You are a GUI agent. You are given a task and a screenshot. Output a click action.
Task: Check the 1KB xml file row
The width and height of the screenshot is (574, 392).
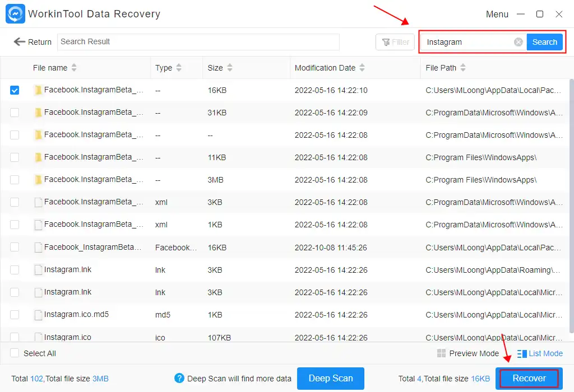pos(15,225)
